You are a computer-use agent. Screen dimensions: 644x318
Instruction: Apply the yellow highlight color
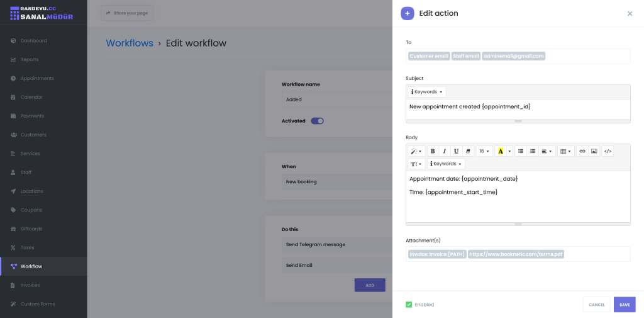(501, 151)
